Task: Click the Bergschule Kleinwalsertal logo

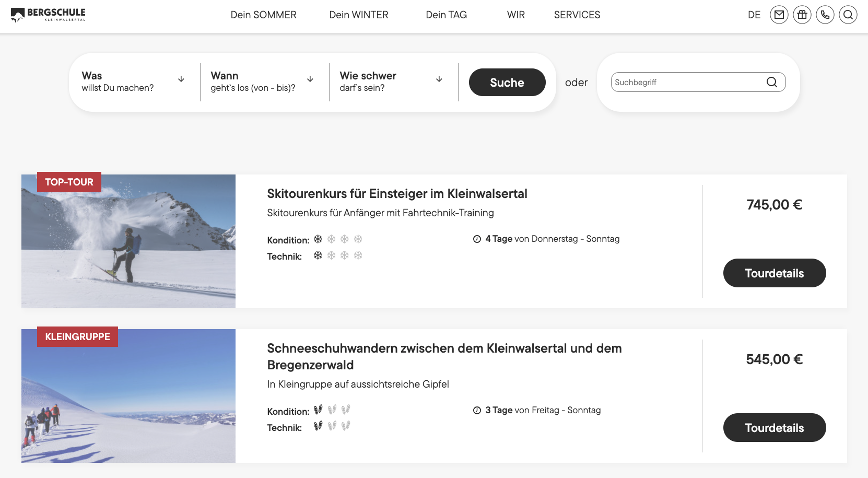Action: [x=48, y=15]
